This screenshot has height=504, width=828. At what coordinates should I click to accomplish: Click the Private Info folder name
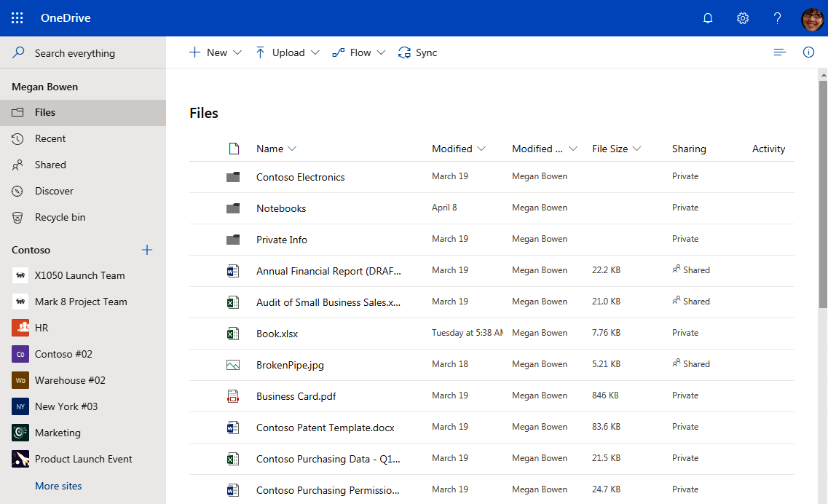tap(281, 240)
